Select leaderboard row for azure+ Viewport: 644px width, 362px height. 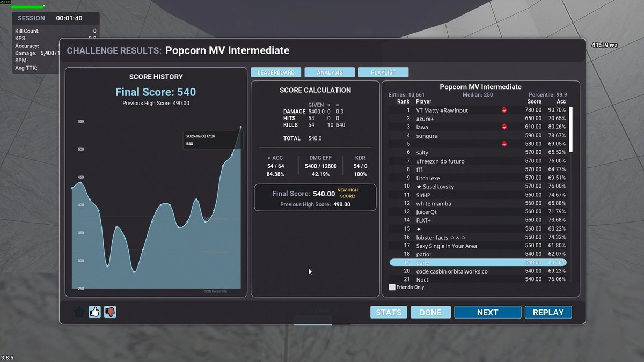pos(478,119)
